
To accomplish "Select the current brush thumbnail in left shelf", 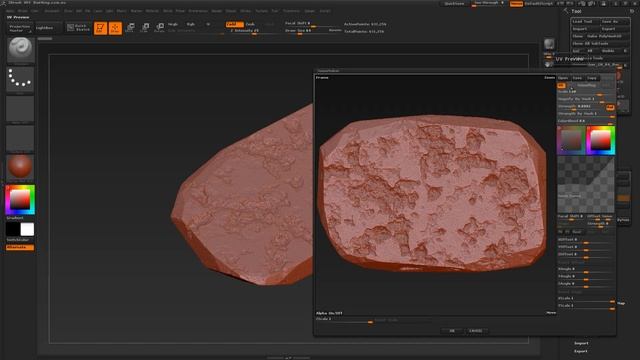I will tap(20, 50).
